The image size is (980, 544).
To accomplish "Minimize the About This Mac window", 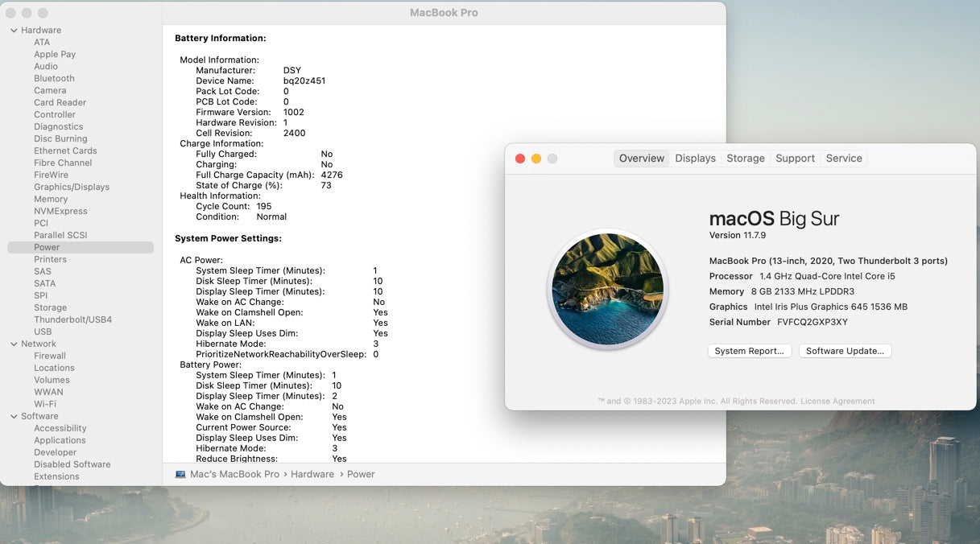I will pyautogui.click(x=536, y=159).
